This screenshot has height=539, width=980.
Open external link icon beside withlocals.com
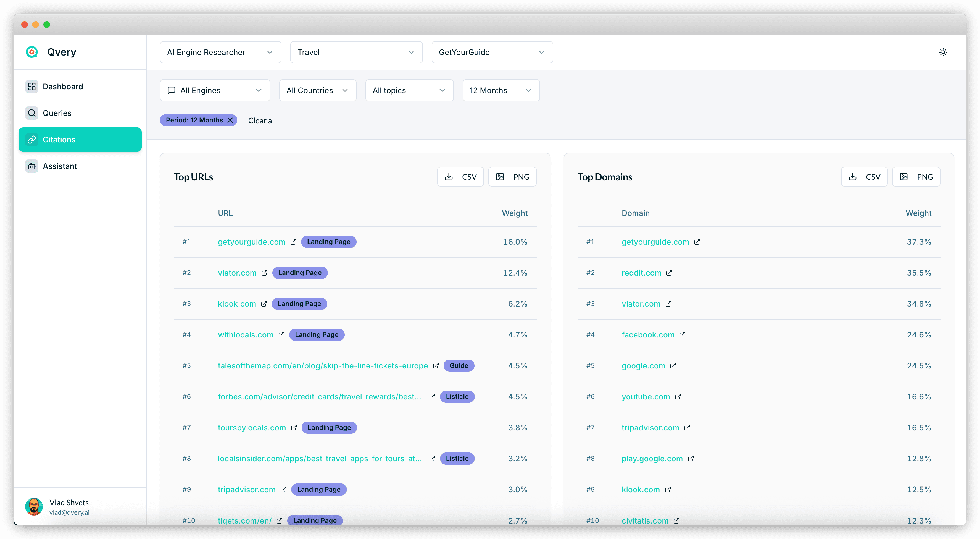[281, 334]
